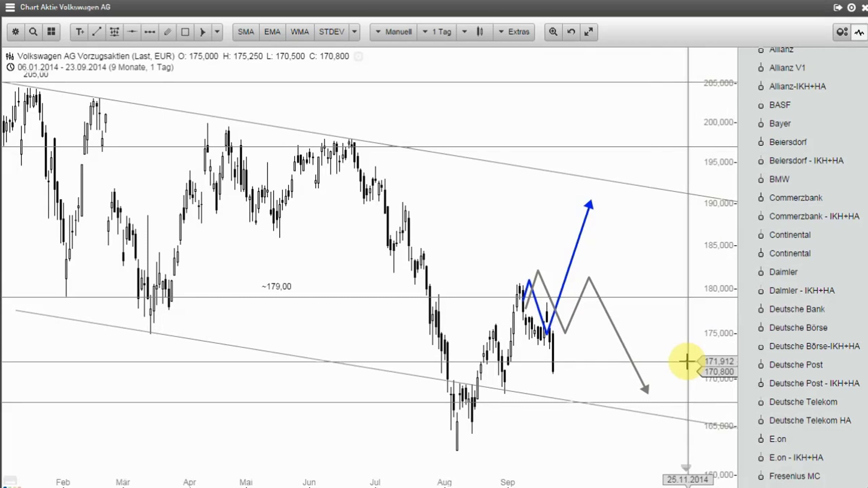The height and width of the screenshot is (488, 868).
Task: Toggle the instrument list panel button
Action: click(x=842, y=32)
